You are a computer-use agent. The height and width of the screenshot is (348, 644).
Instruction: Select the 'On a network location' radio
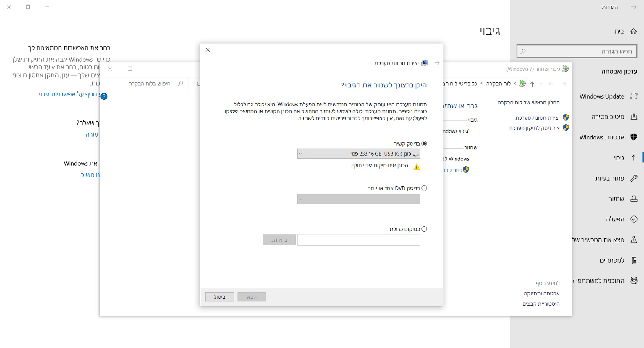click(x=424, y=229)
